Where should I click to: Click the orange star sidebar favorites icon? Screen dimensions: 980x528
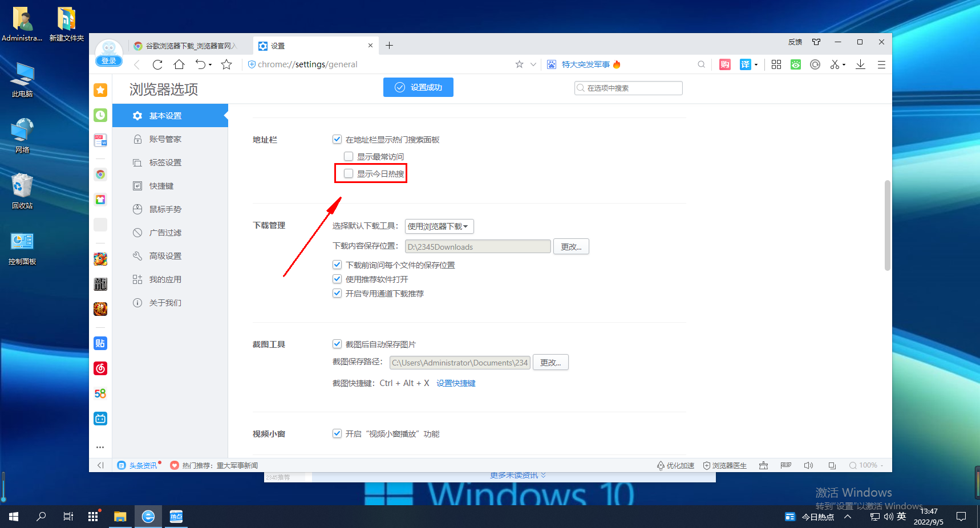[100, 90]
